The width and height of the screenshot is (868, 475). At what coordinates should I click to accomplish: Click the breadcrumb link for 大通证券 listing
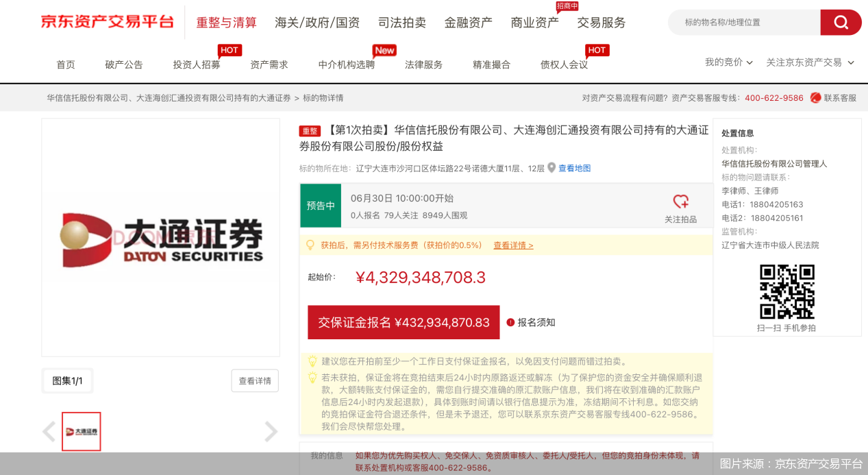pos(169,98)
